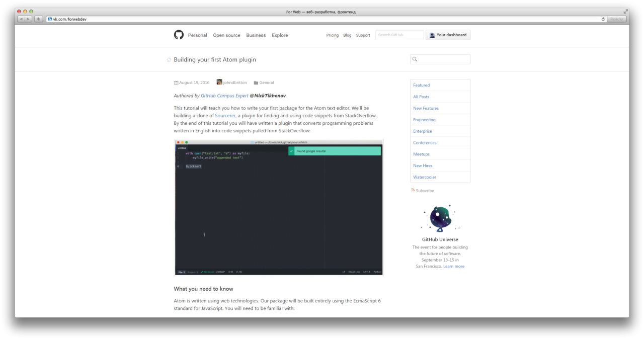Click the reload page icon

pyautogui.click(x=603, y=19)
